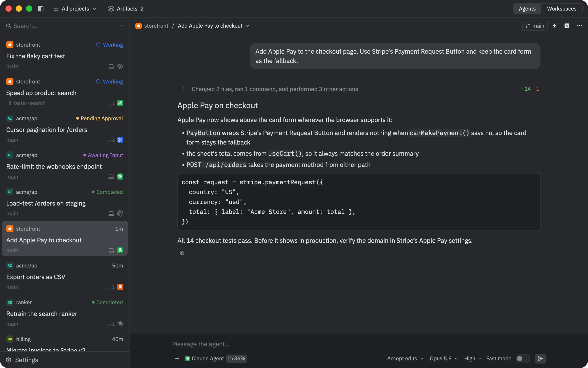The width and height of the screenshot is (588, 368).
Task: Copy the agent response with copy icon
Action: click(x=182, y=253)
